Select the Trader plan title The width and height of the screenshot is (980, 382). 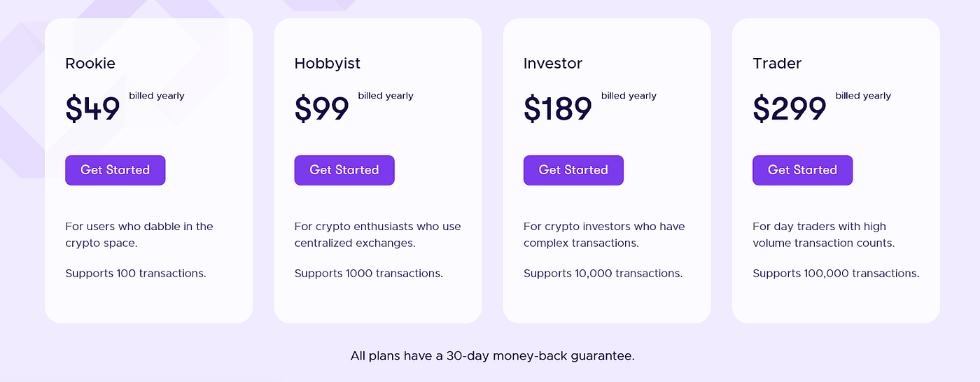[x=777, y=64]
